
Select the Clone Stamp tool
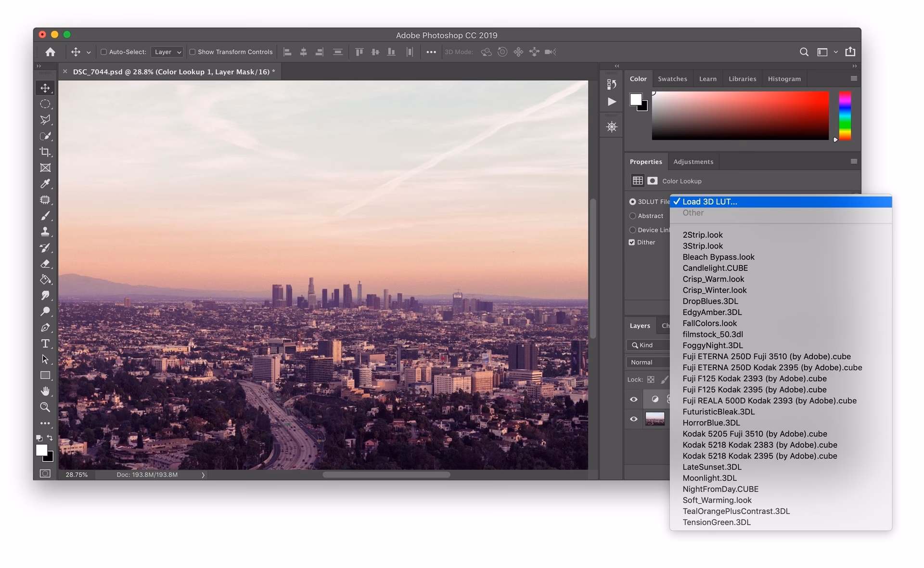46,232
